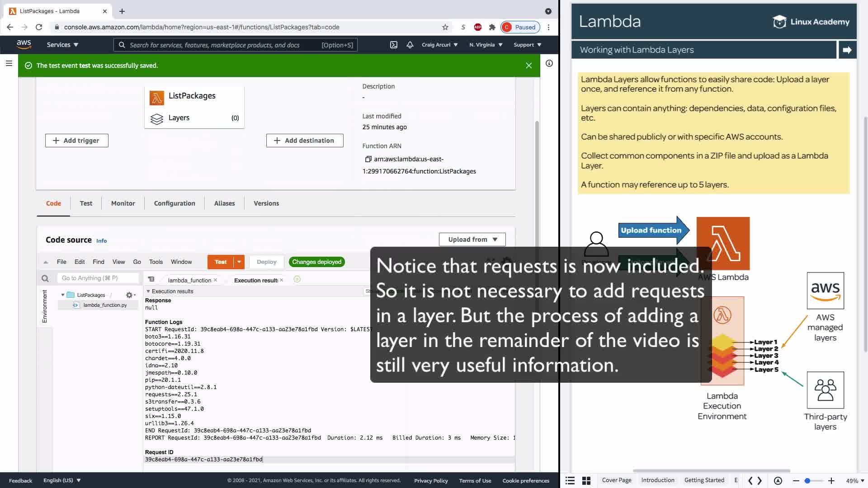Open a new editor tab with plus icon
The width and height of the screenshot is (868, 488).
click(297, 279)
